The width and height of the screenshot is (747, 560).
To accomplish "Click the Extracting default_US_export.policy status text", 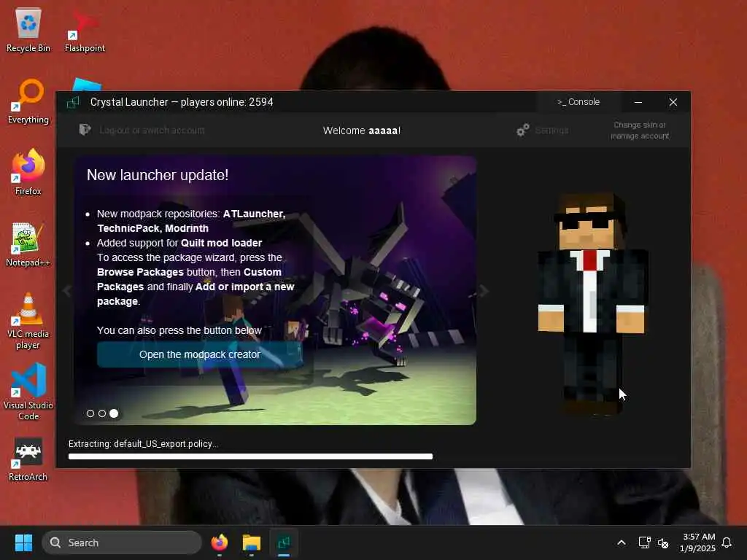I will (x=143, y=444).
